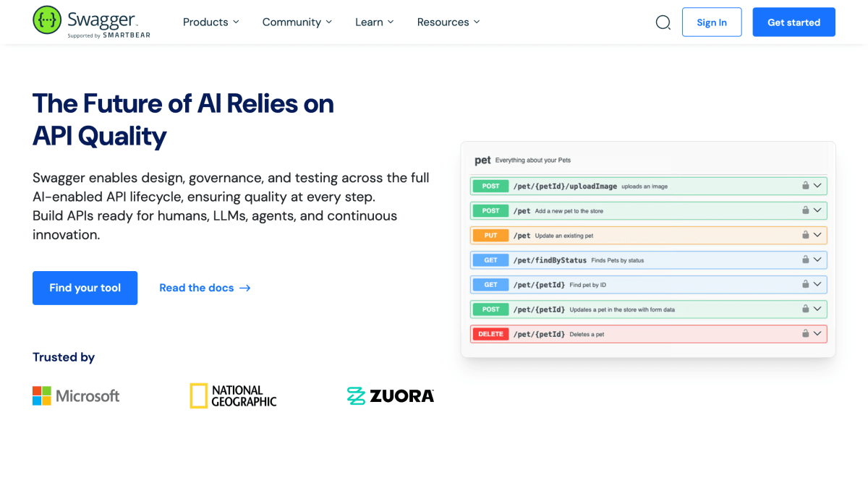This screenshot has width=868, height=488.
Task: Click 'Find pet by ID' description
Action: coord(587,285)
